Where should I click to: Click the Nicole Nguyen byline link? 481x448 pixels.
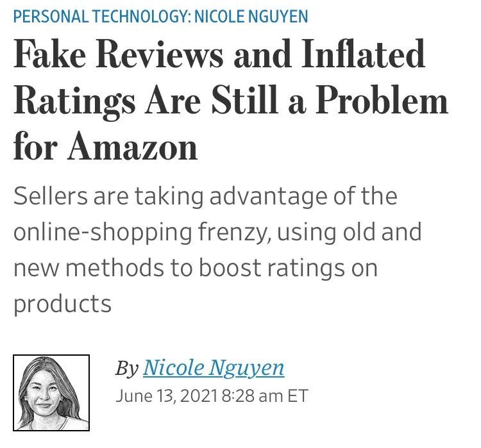tap(214, 368)
